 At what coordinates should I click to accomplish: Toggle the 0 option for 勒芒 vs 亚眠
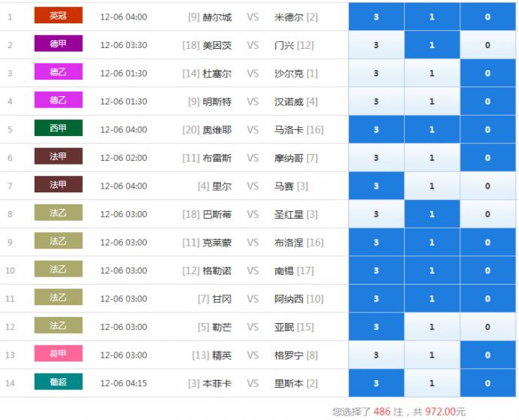(487, 328)
